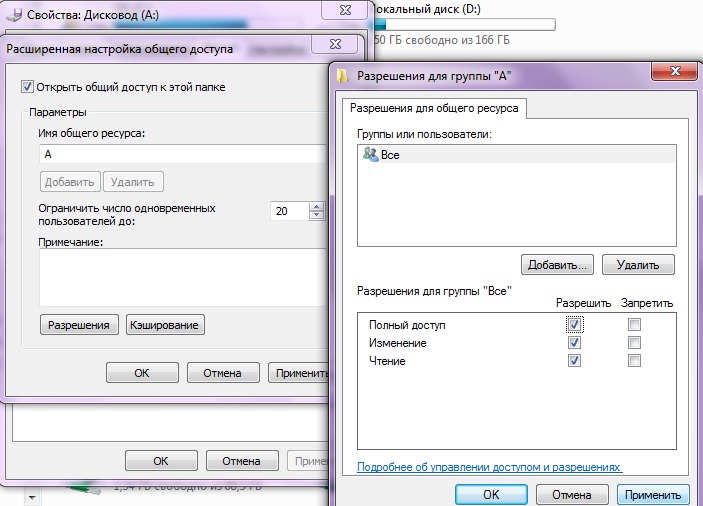Close Расширенная настройка общего доступа window
This screenshot has height=506, width=703.
tap(335, 44)
